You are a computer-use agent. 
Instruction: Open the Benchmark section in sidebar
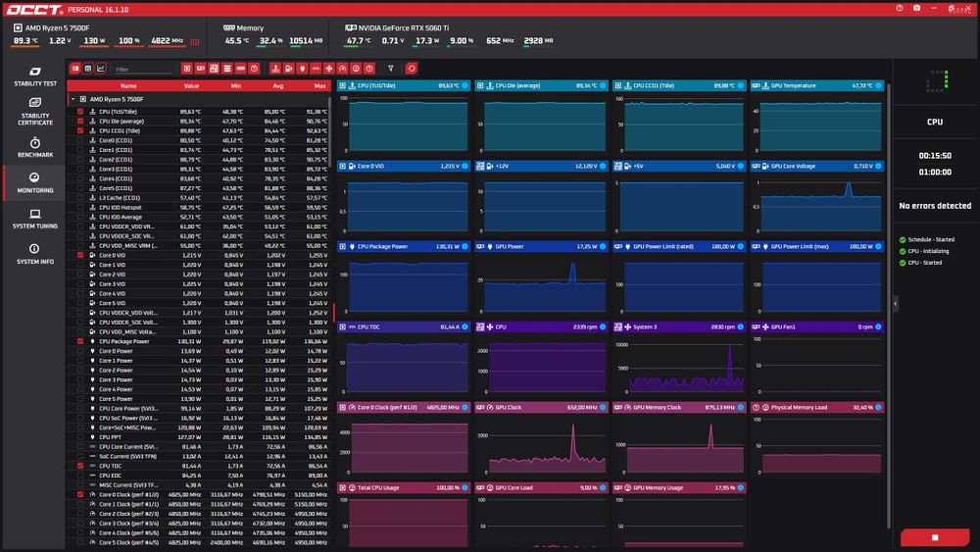click(35, 147)
